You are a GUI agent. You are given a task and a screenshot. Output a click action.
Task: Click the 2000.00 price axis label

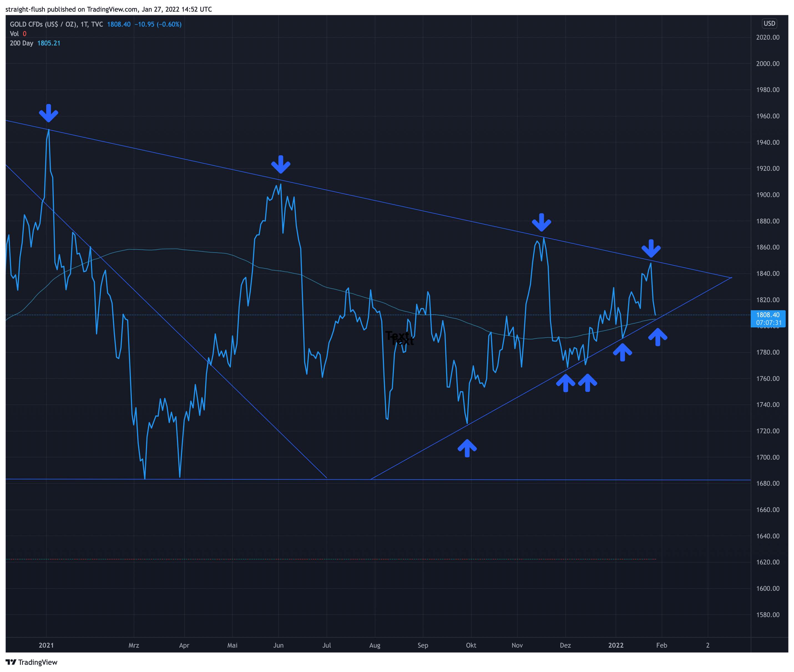click(767, 63)
